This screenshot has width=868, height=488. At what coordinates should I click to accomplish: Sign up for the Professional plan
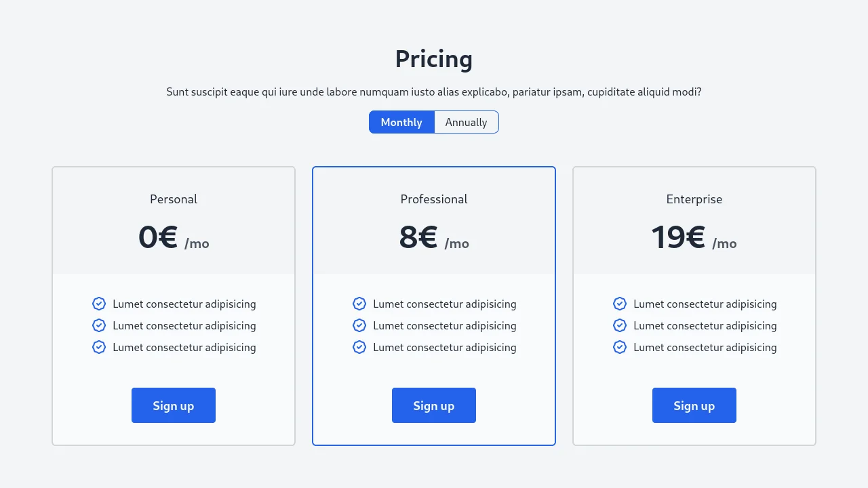pyautogui.click(x=434, y=405)
